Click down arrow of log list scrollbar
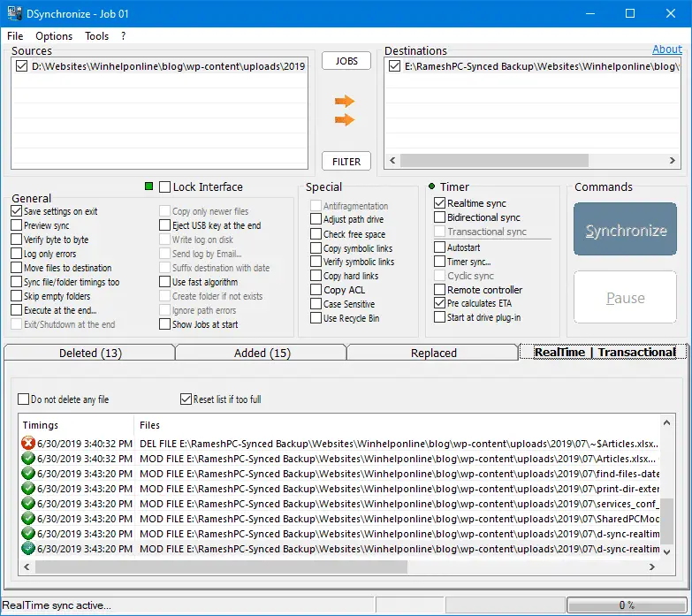Image resolution: width=692 pixels, height=616 pixels. 667,552
